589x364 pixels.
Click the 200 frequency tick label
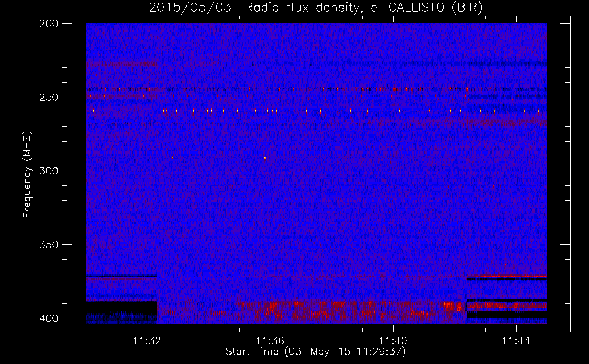coord(48,24)
